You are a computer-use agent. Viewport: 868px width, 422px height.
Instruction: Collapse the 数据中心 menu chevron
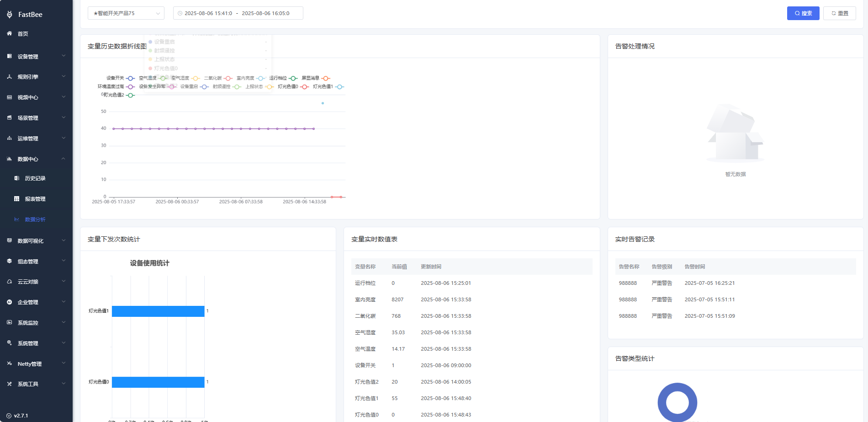pos(64,159)
